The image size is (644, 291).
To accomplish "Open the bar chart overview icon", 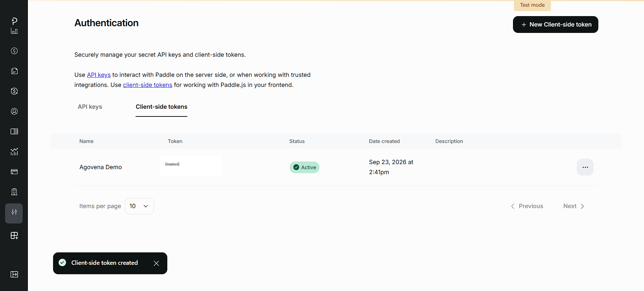I will (x=14, y=31).
